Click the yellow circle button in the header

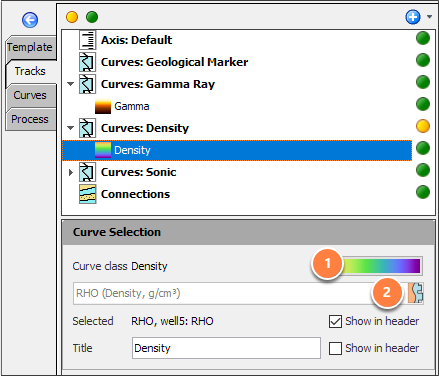(x=72, y=17)
